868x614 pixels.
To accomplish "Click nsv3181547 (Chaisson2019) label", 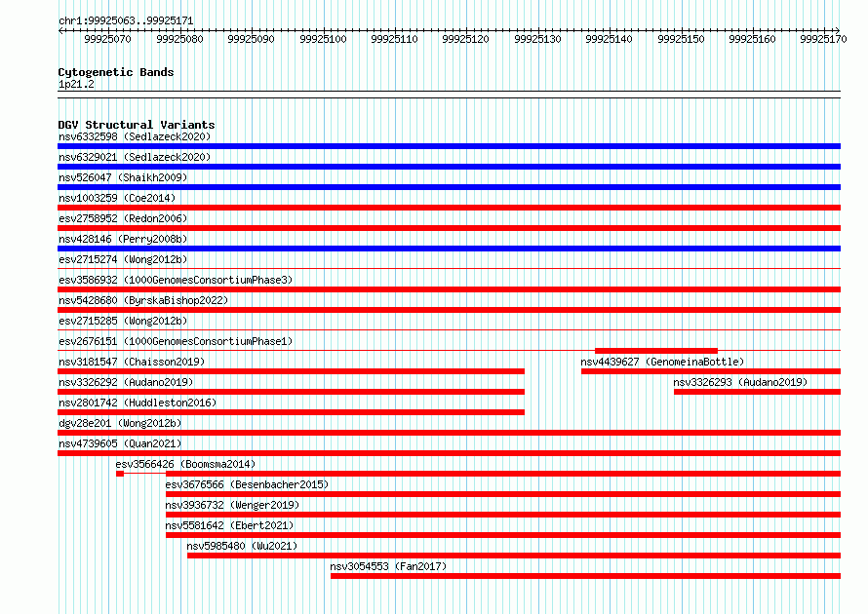I will tap(132, 362).
